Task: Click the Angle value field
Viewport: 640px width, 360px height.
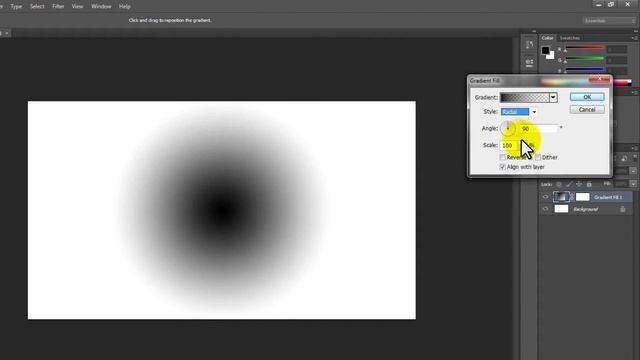Action: [538, 129]
